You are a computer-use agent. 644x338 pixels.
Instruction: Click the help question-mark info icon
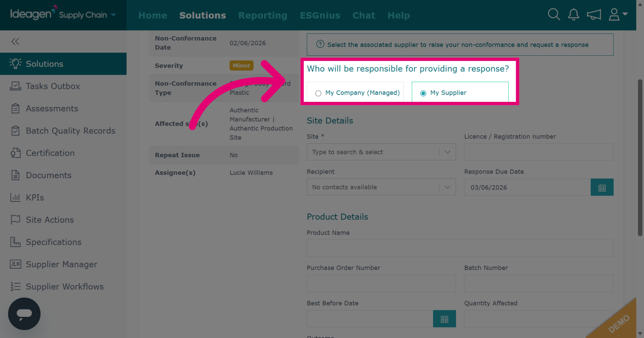coord(320,44)
